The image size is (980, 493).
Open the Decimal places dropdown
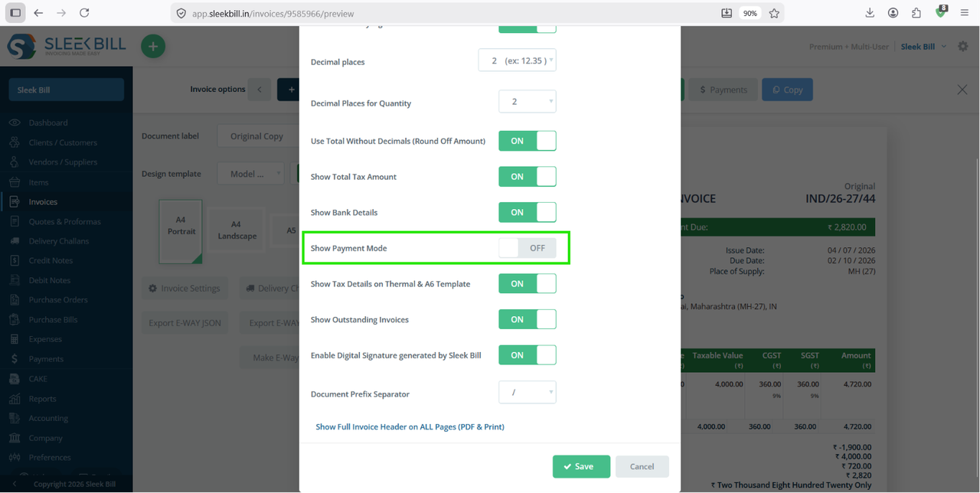click(517, 60)
